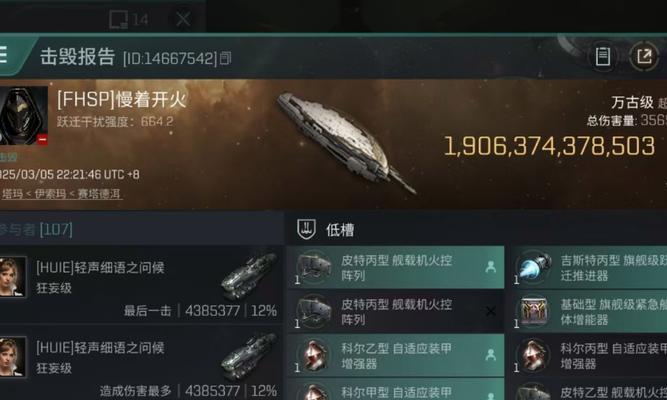This screenshot has width=667, height=400.
Task: Open the location link 塔玛 < 伊索玛 < 赛塔德洱
Action: (61, 194)
